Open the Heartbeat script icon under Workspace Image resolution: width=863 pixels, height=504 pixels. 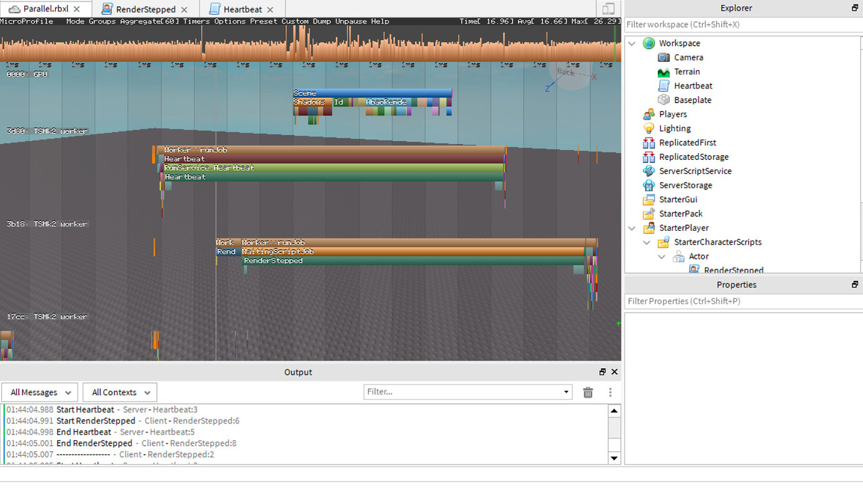(663, 86)
